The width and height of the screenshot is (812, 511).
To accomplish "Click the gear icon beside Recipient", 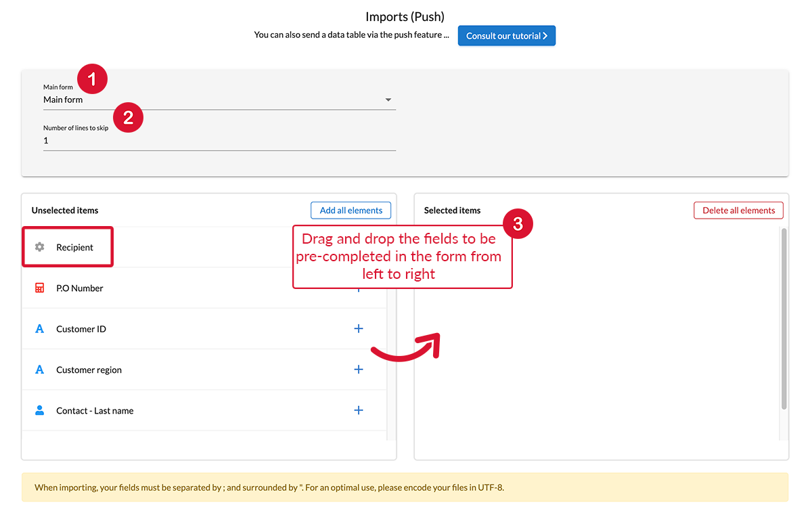I will click(x=39, y=247).
